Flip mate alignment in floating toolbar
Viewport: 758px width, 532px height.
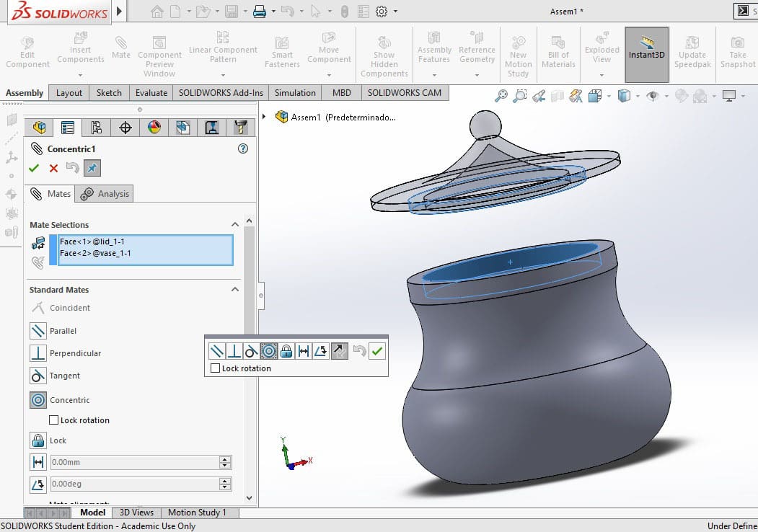pos(339,351)
